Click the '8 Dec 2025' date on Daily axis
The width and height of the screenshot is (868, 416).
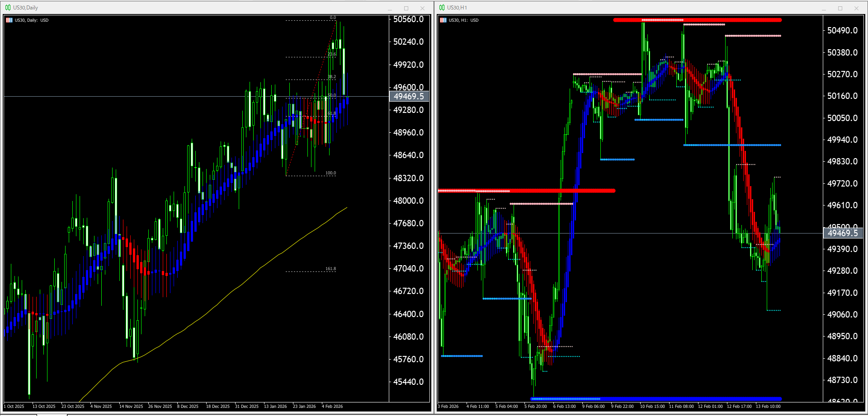[188, 407]
